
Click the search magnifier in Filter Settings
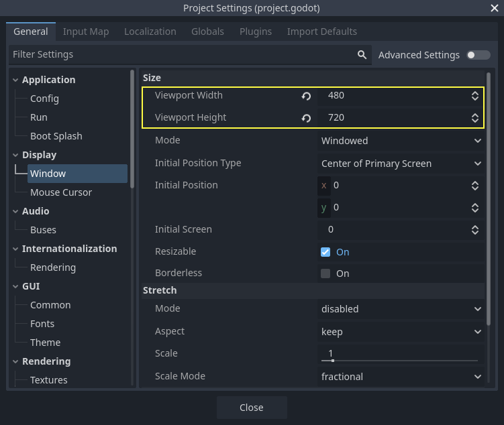coord(362,55)
